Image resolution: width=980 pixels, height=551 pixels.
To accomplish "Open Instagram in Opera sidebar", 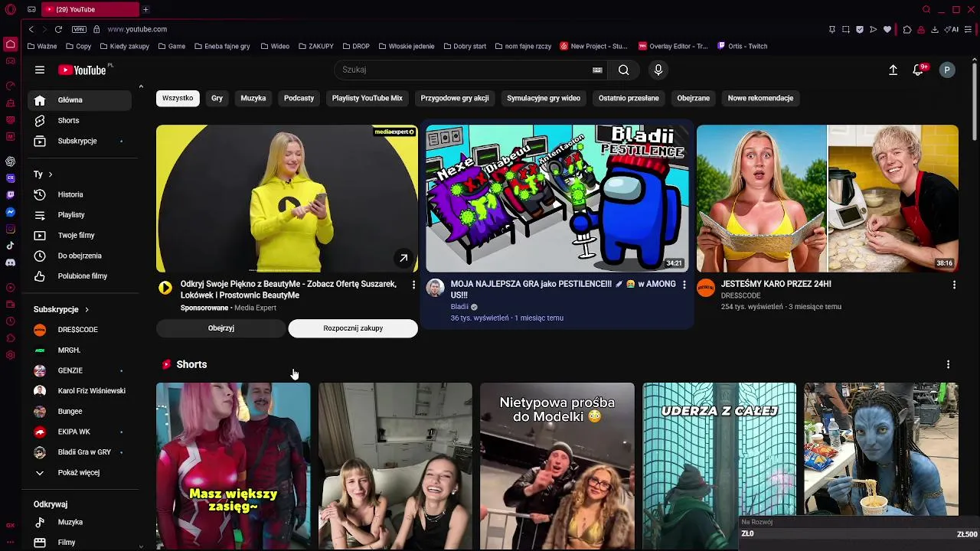I will 10,229.
